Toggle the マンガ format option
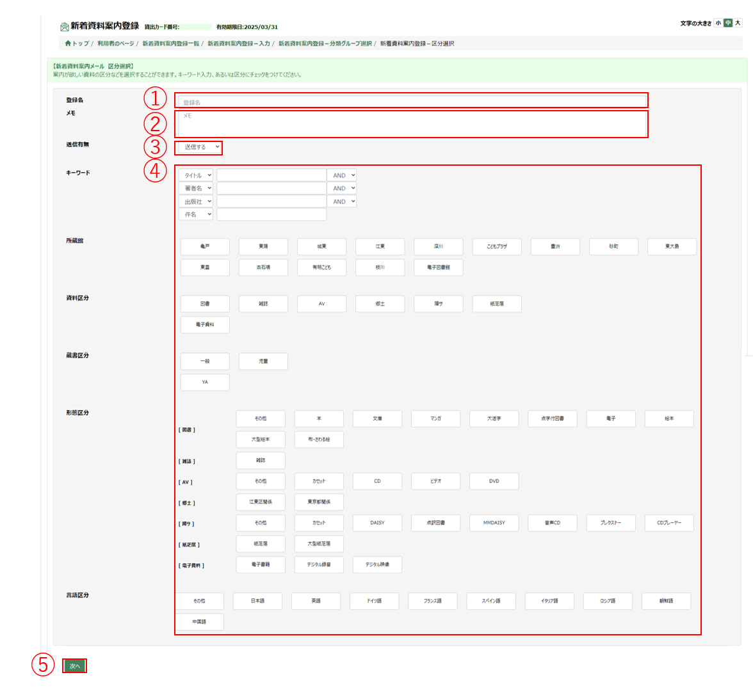The width and height of the screenshot is (753, 700). tap(435, 418)
